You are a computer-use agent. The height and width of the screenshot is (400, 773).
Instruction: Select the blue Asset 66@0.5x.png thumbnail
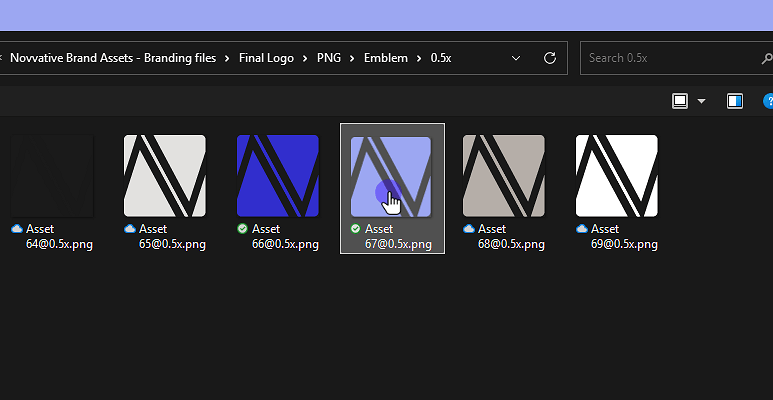pos(278,176)
